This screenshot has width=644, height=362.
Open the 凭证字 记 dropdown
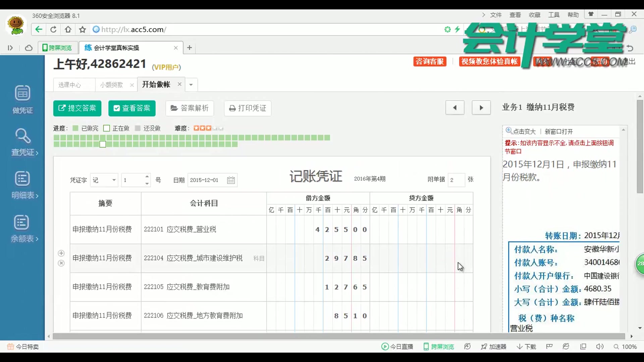104,180
